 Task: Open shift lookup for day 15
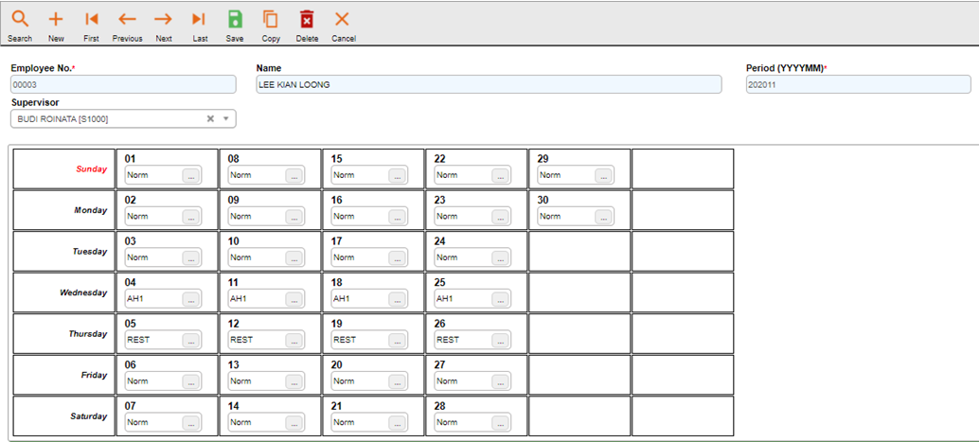398,175
